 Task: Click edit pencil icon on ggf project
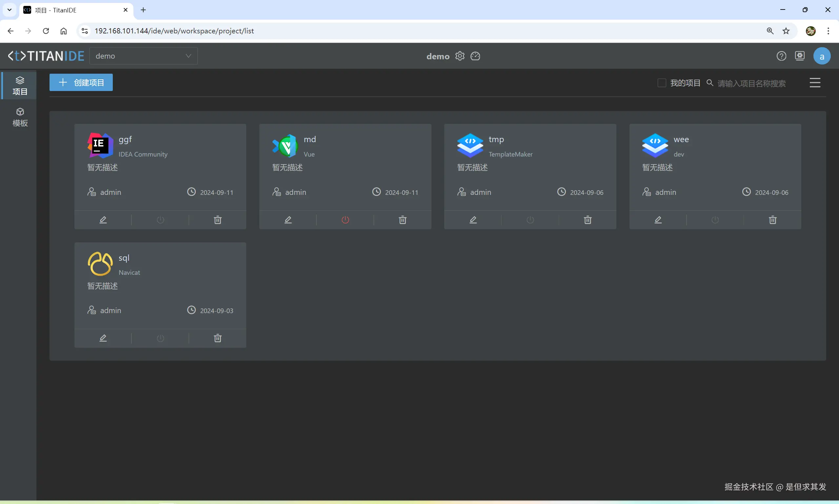(x=103, y=220)
